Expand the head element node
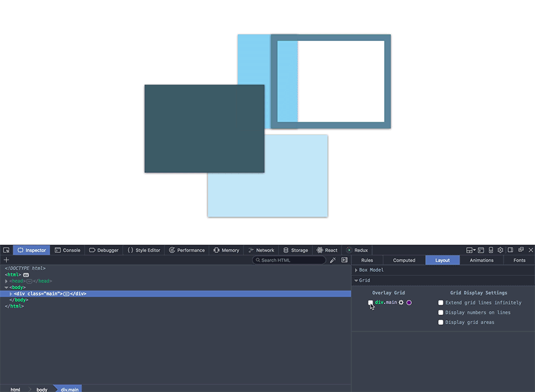 7,281
